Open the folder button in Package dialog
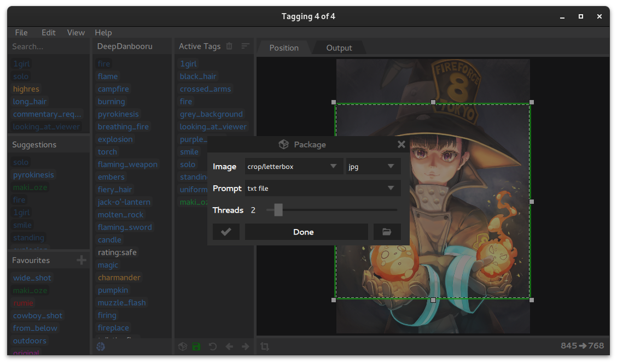This screenshot has width=617, height=364. point(387,232)
